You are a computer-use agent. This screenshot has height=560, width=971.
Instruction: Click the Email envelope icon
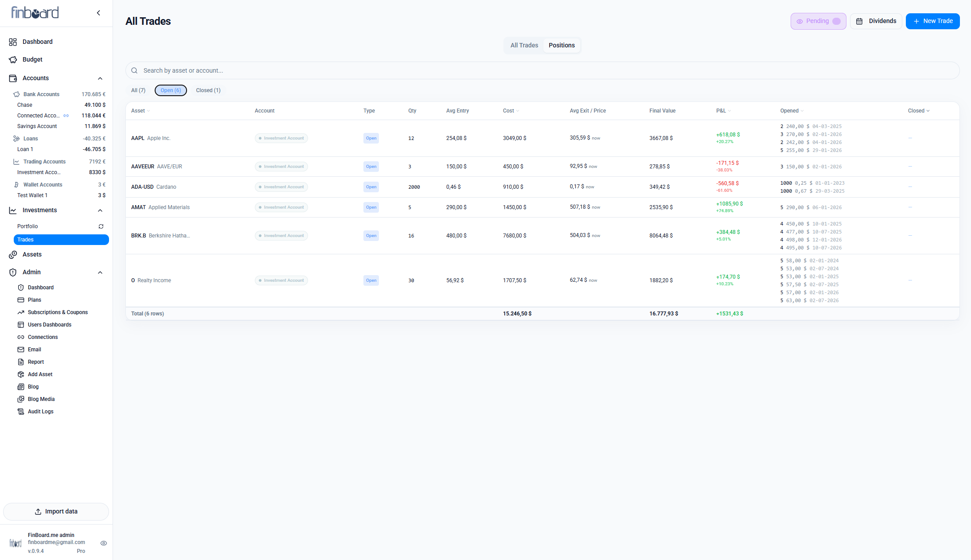coord(21,350)
